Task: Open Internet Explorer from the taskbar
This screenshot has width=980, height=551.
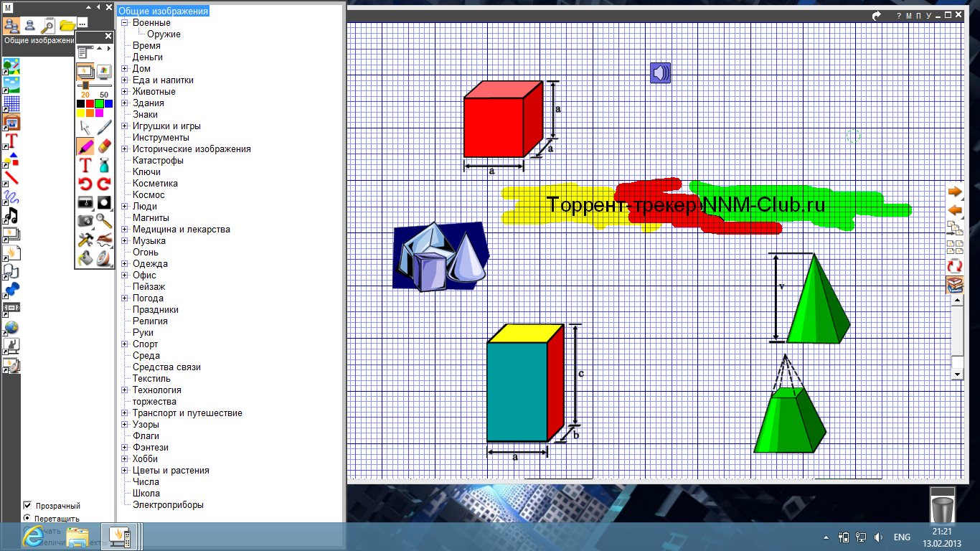Action: (33, 536)
